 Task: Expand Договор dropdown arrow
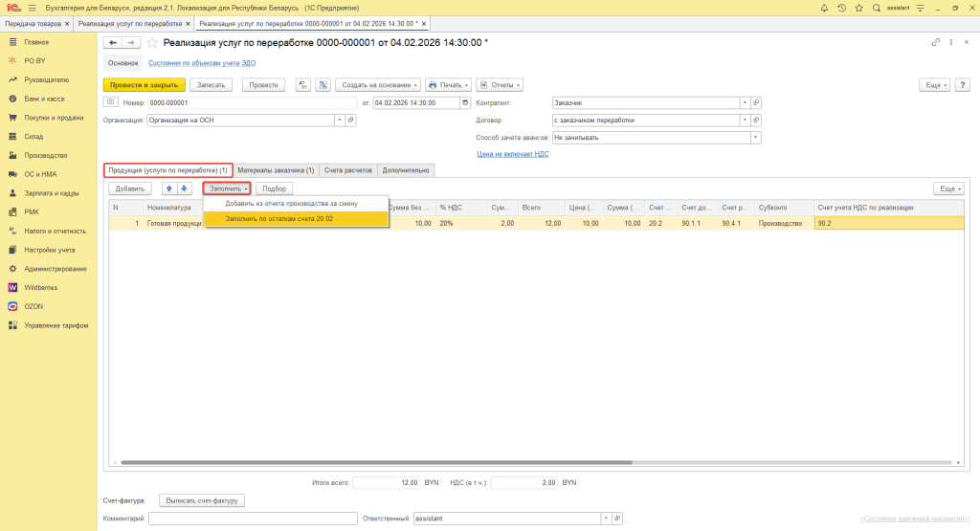[745, 120]
